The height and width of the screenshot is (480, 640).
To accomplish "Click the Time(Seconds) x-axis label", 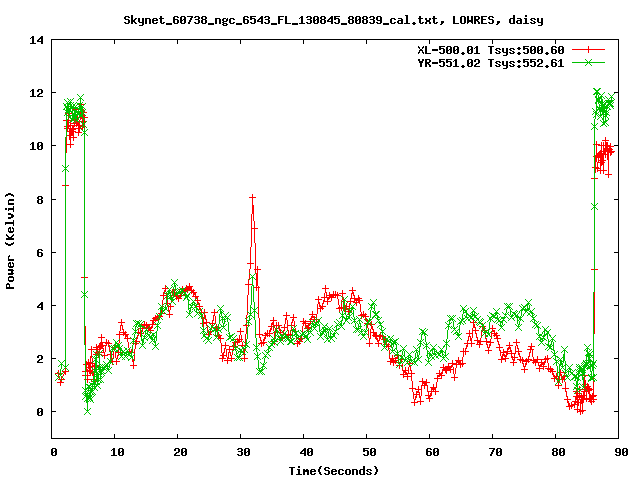I will [x=335, y=470].
